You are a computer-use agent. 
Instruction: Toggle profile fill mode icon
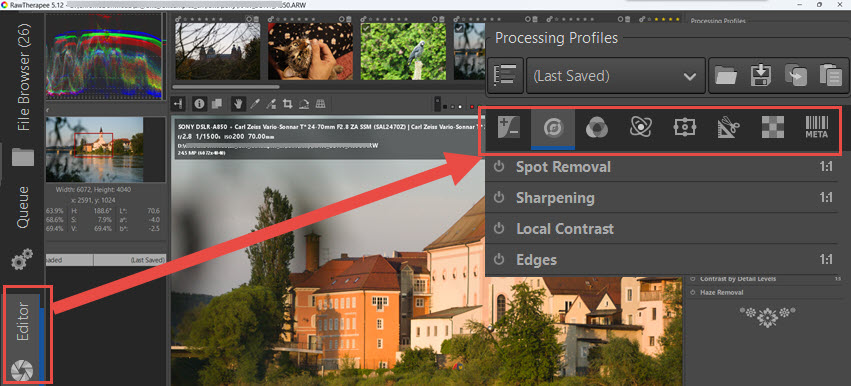click(x=505, y=76)
